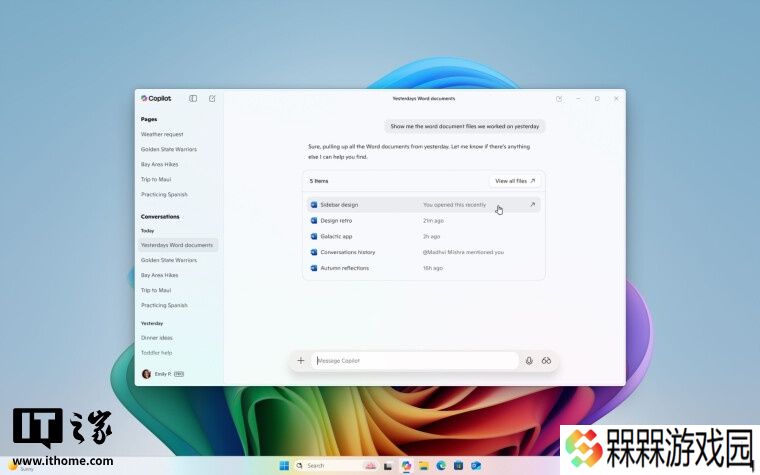Click the taskbar Search box
Image resolution: width=760 pixels, height=475 pixels.
(336, 466)
